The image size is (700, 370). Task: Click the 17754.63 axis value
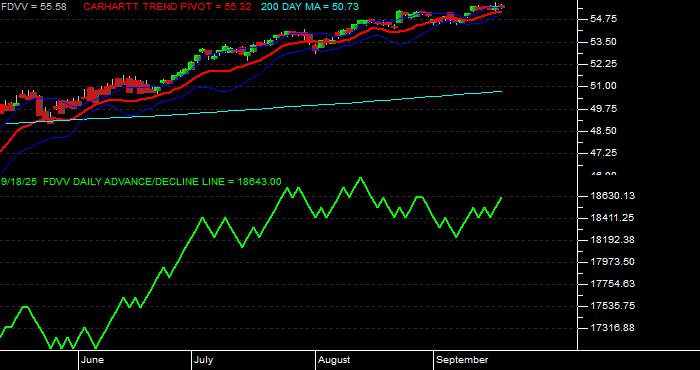612,284
